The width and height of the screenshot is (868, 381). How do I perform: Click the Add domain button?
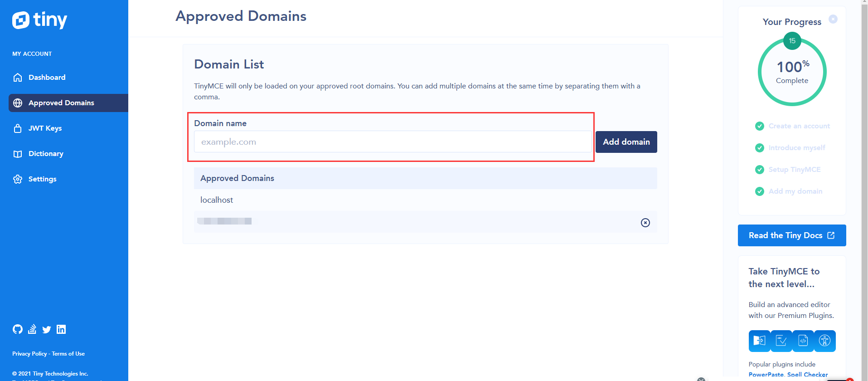pos(626,142)
